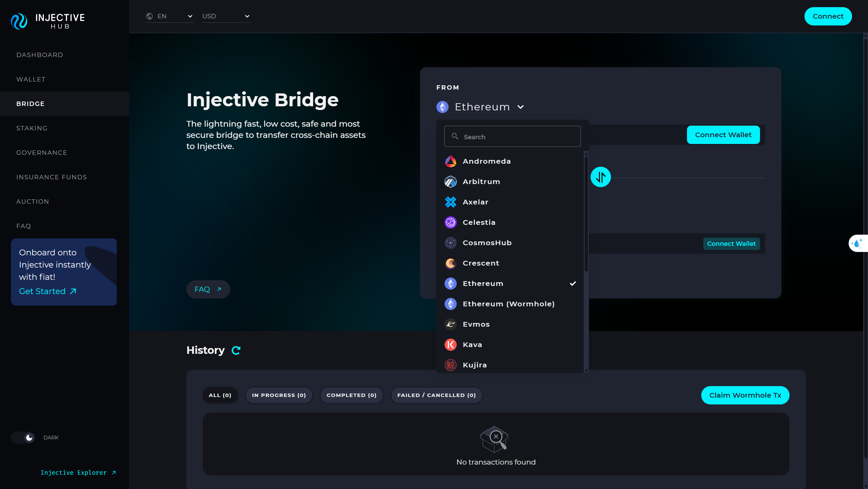Click the FROM label
The height and width of the screenshot is (489, 868).
[448, 88]
